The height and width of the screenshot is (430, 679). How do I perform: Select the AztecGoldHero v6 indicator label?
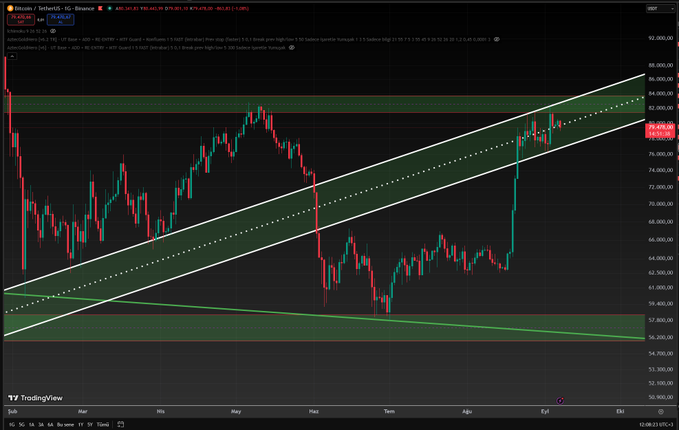click(146, 48)
